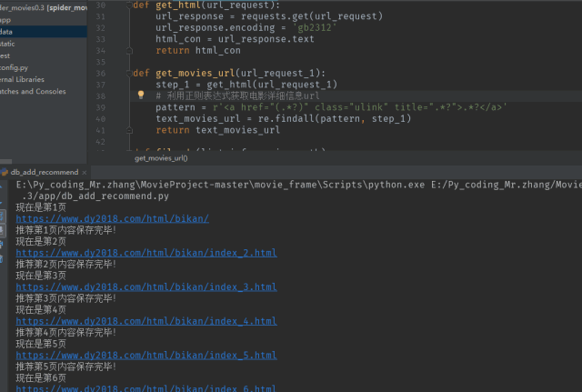Select External Libraries in project tree
The height and width of the screenshot is (392, 582).
coord(22,79)
